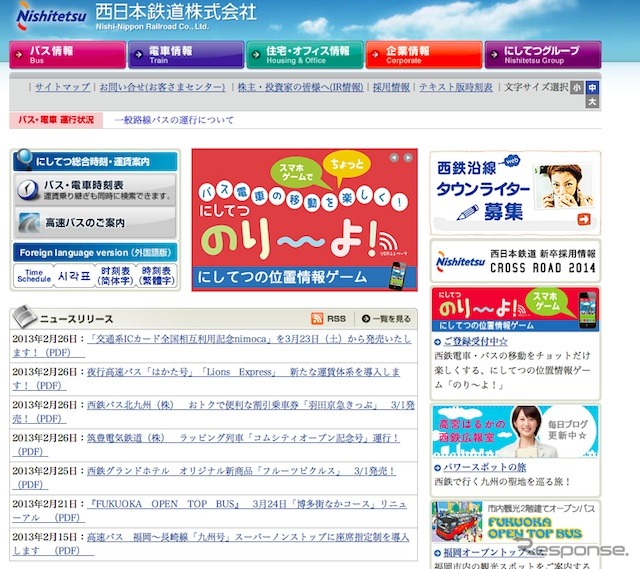The height and width of the screenshot is (569, 640).
Task: Set font size to medium (中)
Action: click(x=592, y=87)
